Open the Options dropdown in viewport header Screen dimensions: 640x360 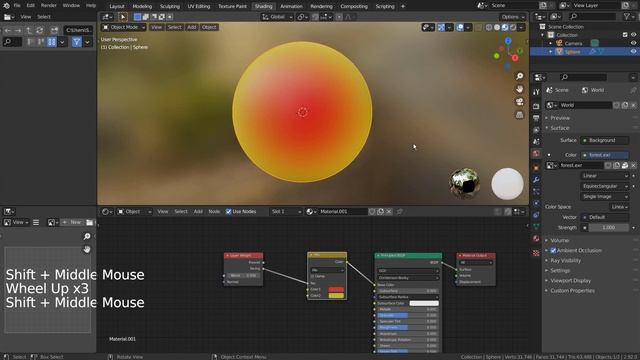[x=513, y=17]
